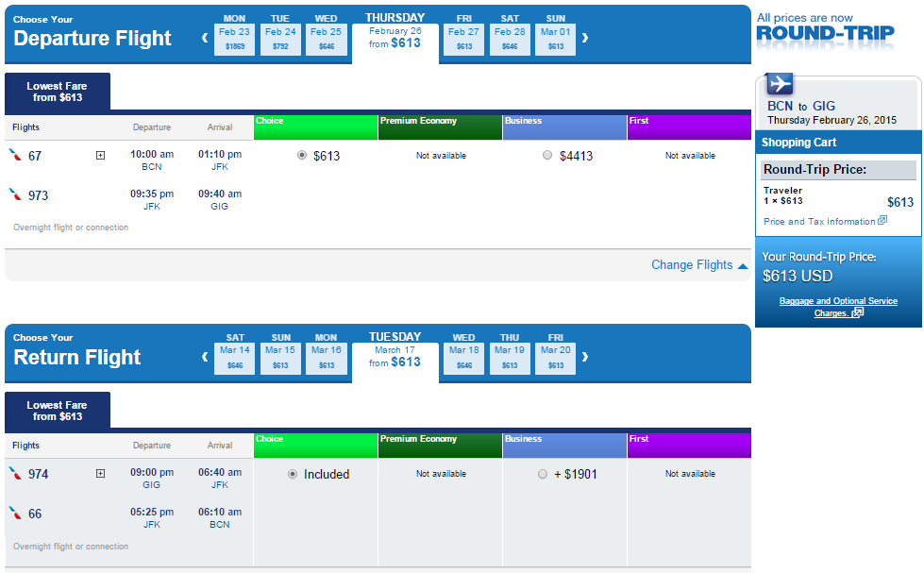Choose return date Sun Mar 15
924x573 pixels.
point(280,359)
